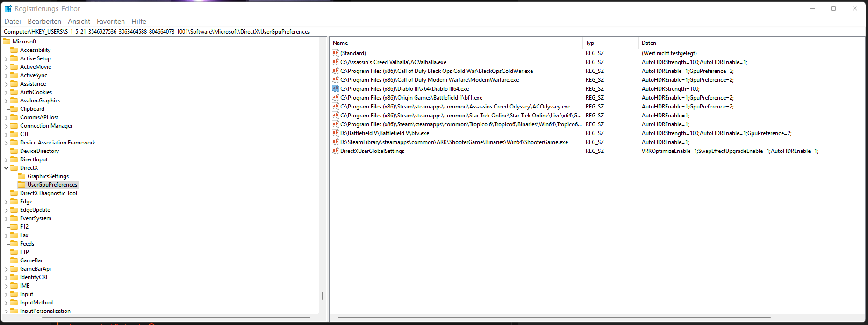Click the string icon of ACValhalla.exe entry
The image size is (868, 325).
(335, 62)
